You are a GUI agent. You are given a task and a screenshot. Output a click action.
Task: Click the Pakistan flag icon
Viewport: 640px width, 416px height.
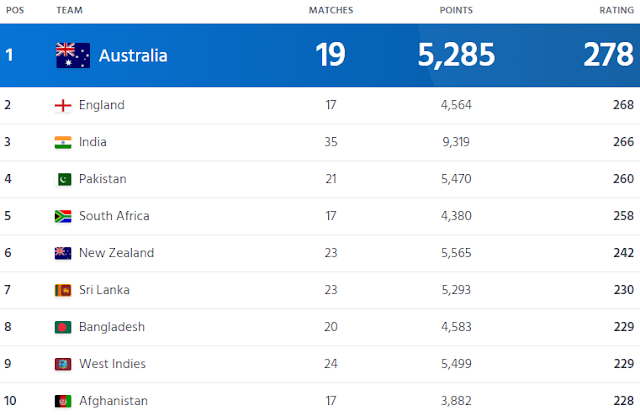(x=64, y=179)
